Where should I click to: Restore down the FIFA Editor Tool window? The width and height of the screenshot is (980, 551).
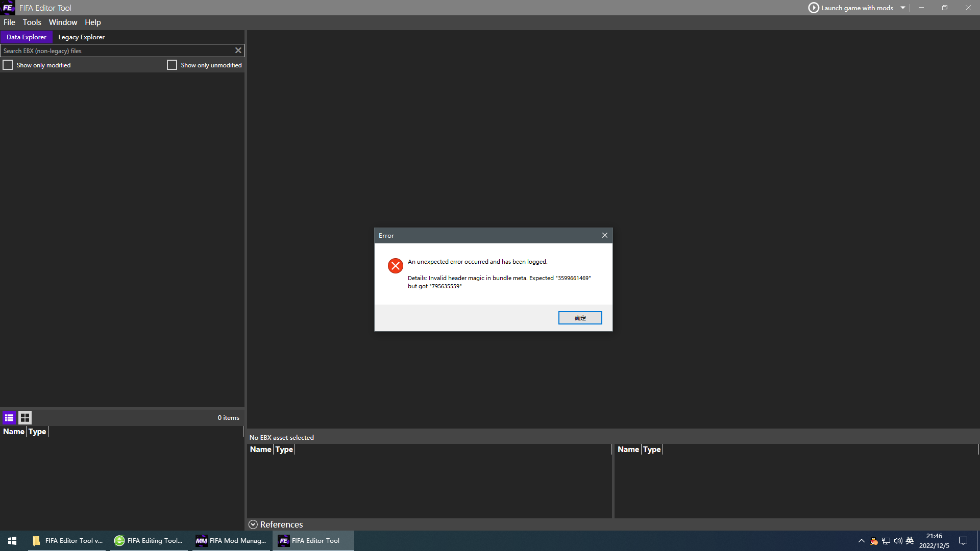coord(945,8)
